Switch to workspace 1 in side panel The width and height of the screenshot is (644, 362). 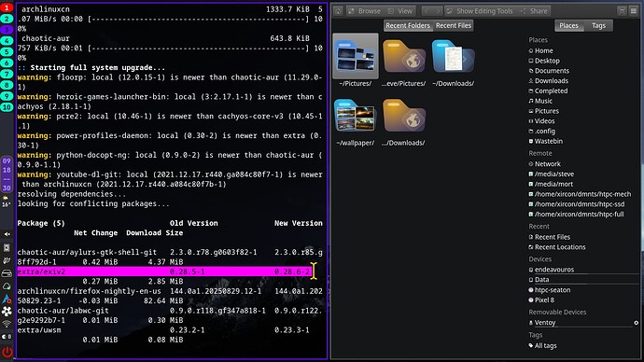coord(7,7)
